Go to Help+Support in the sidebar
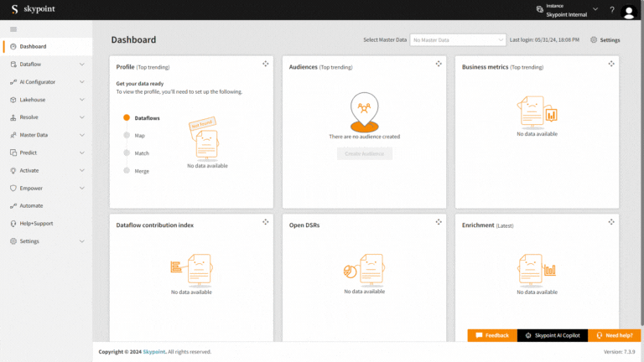 [x=36, y=224]
